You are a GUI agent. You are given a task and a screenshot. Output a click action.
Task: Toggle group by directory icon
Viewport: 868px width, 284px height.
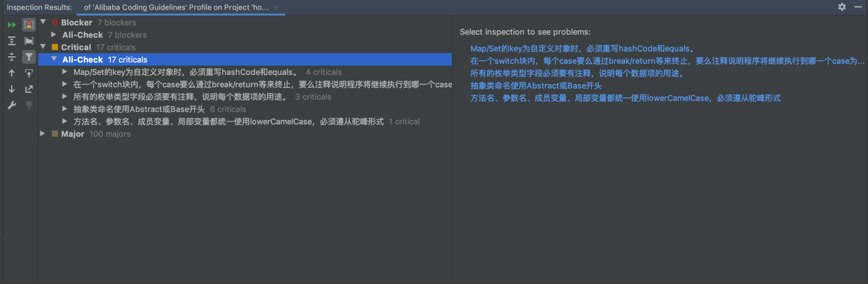point(29,41)
